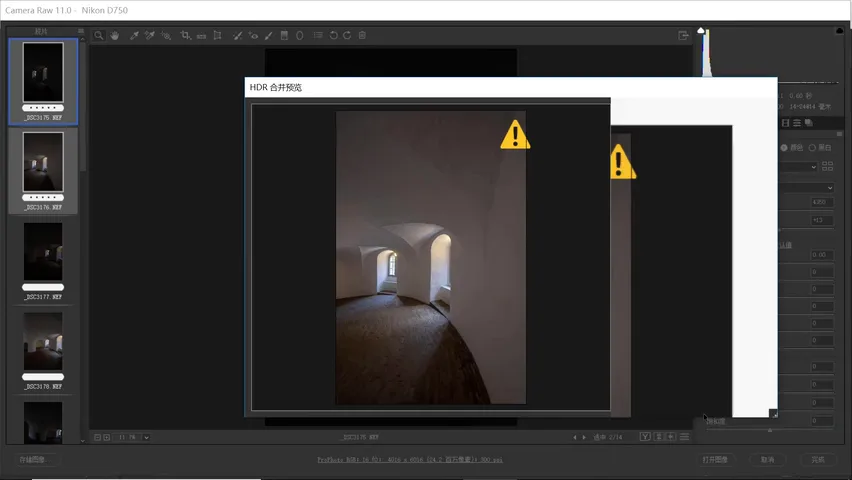Select the Transform tool

(x=217, y=35)
